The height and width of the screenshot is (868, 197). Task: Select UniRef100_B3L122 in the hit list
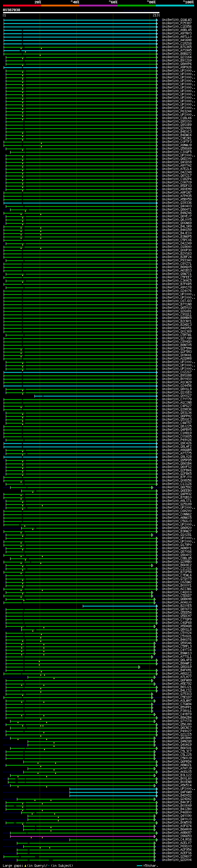[176, 775]
